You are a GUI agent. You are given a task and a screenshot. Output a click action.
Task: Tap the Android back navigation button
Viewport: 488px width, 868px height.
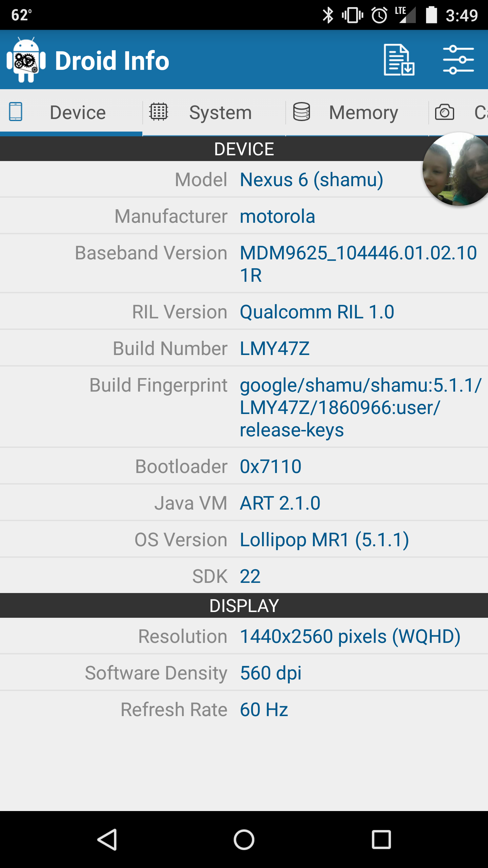(107, 840)
